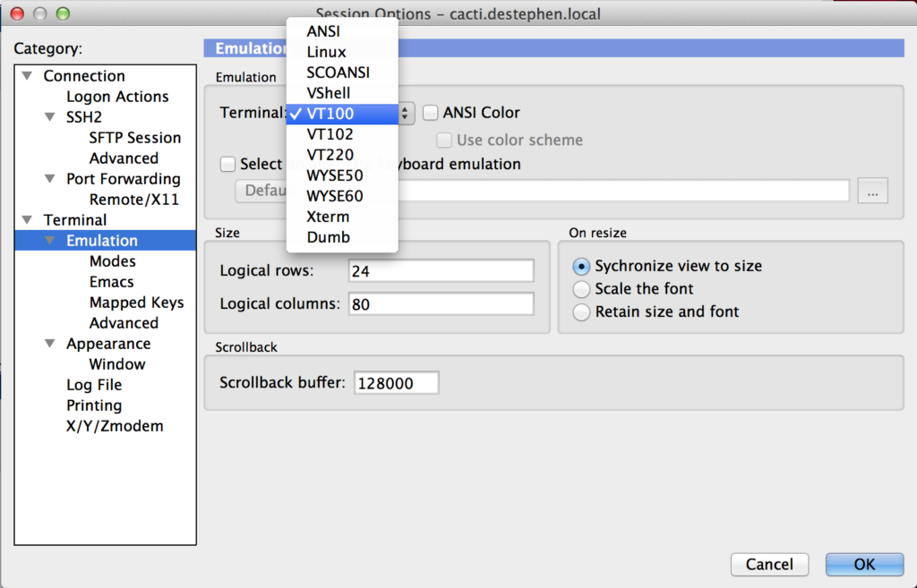Choose Dumb terminal type
The image size is (917, 588).
tap(342, 237)
